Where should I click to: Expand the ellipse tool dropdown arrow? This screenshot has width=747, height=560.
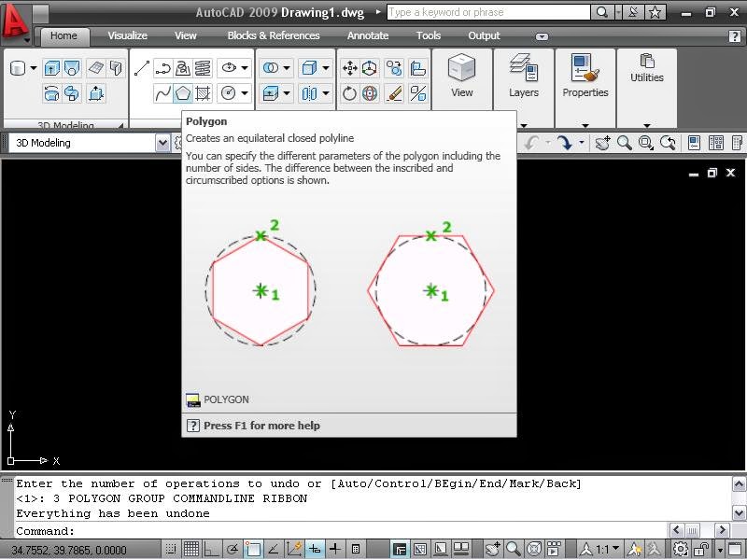245,68
